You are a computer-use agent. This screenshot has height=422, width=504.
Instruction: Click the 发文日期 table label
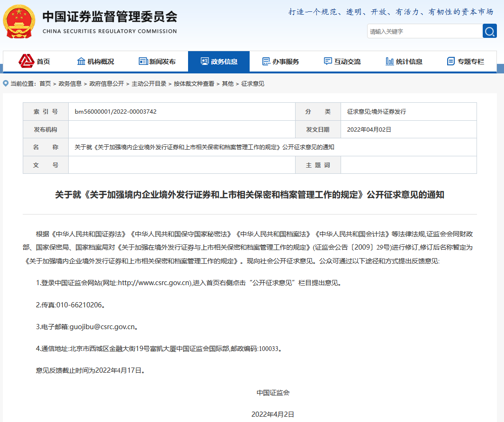pos(318,129)
